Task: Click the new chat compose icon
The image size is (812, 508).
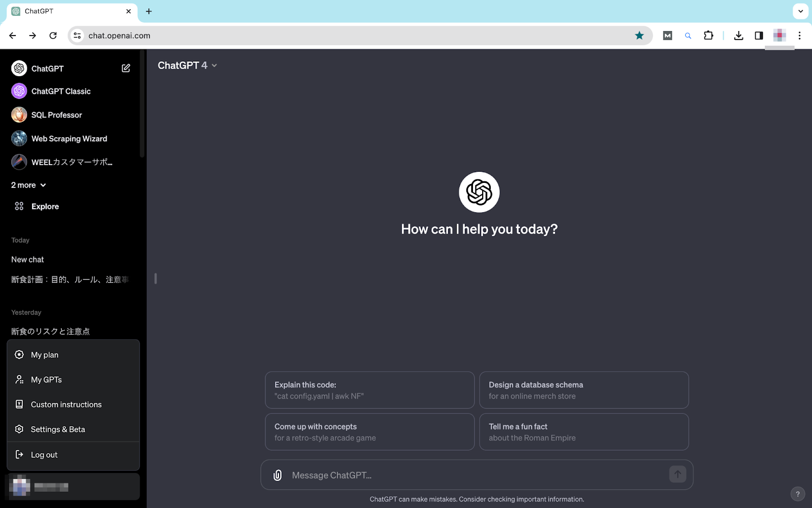Action: tap(126, 68)
